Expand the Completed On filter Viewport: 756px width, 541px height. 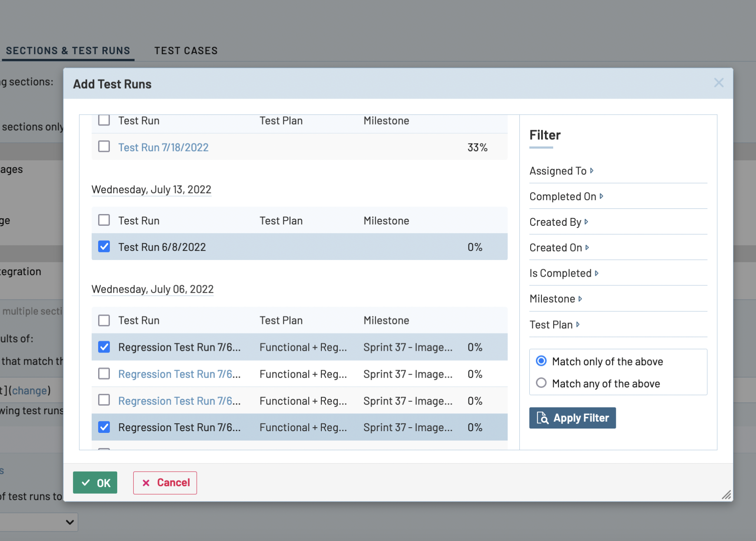[566, 197]
